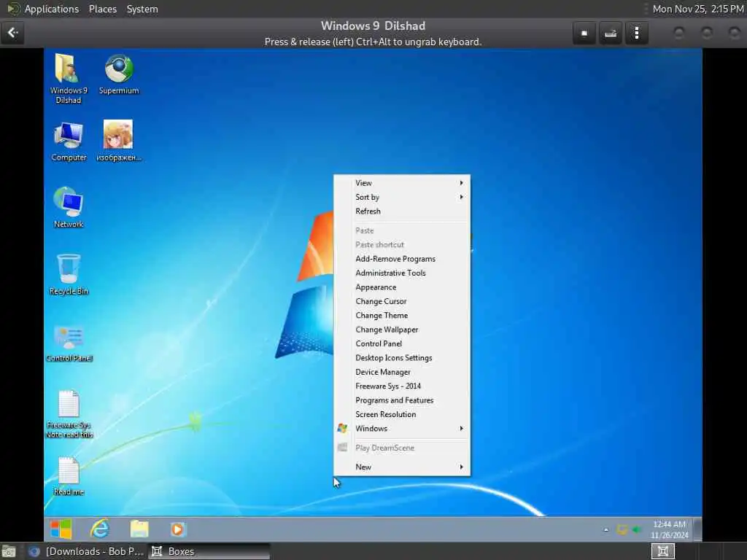
Task: Open Device Manager from context menu
Action: [402, 372]
